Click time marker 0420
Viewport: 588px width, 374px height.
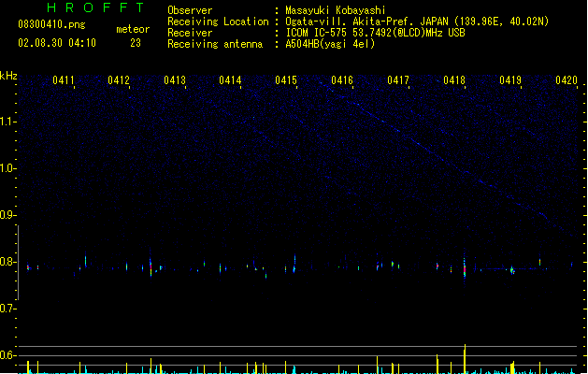click(x=566, y=80)
